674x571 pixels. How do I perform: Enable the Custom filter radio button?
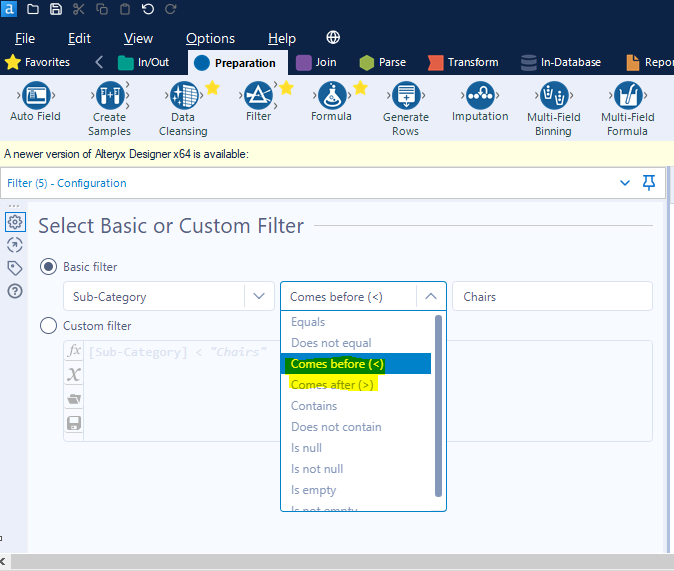point(48,325)
